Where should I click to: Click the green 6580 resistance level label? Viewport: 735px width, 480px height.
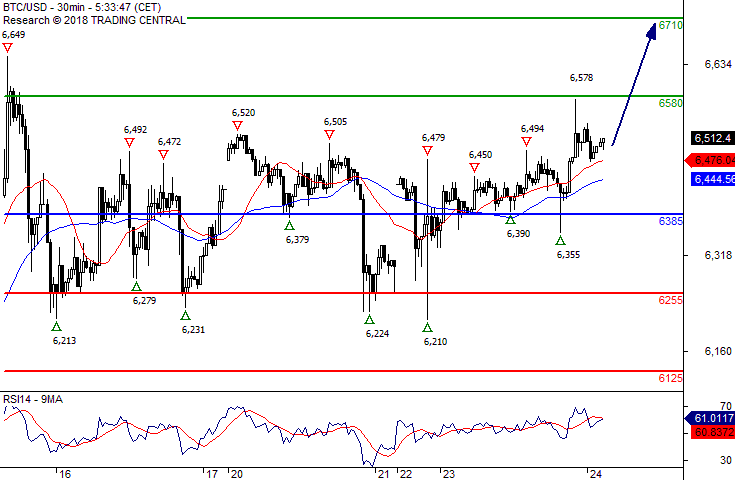[x=670, y=103]
